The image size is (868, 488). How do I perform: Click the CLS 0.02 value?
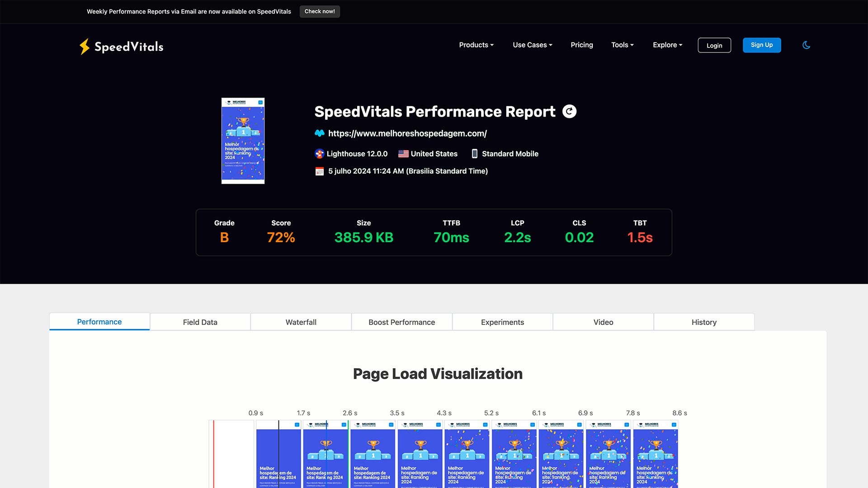tap(579, 238)
